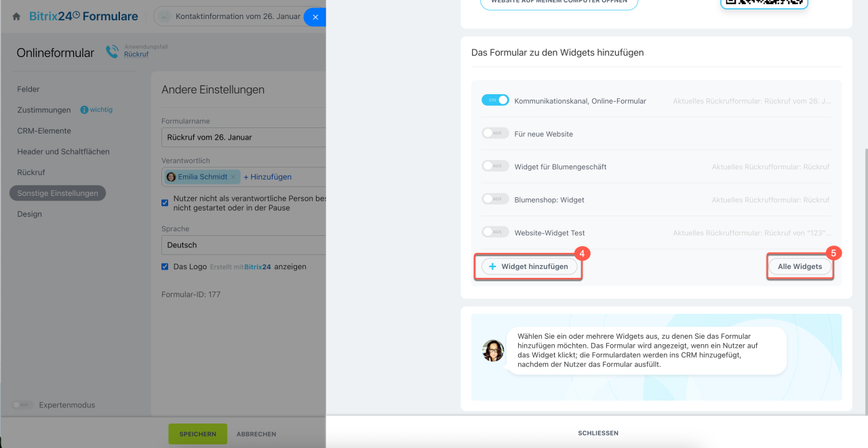This screenshot has height=448, width=868.
Task: Open the Sprache dropdown showing Deutsch
Action: tap(243, 245)
